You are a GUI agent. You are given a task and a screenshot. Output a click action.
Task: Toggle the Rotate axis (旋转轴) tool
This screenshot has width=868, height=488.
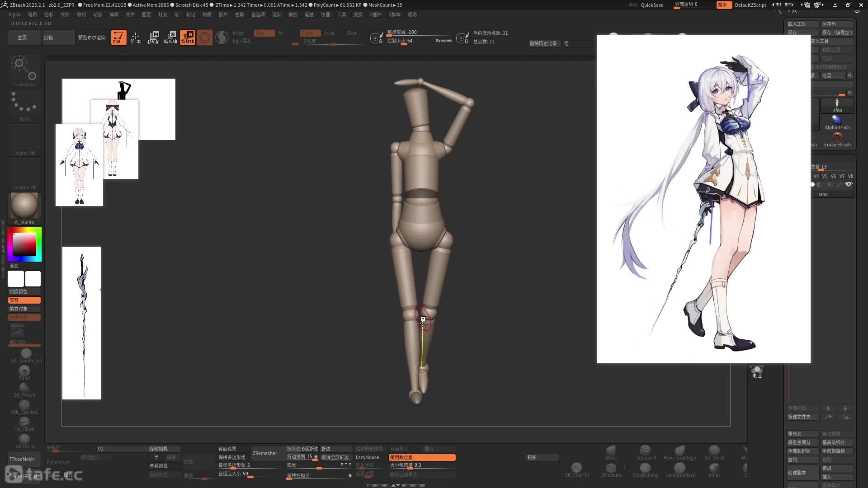188,38
